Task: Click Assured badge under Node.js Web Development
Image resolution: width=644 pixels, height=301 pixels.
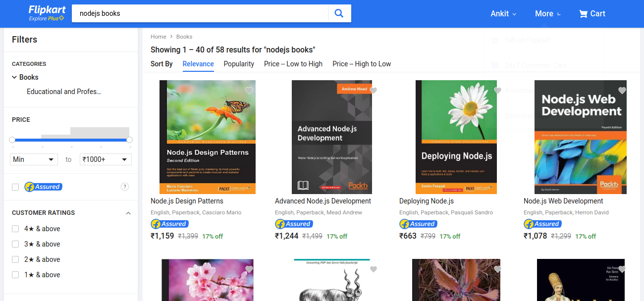Action: (x=542, y=224)
